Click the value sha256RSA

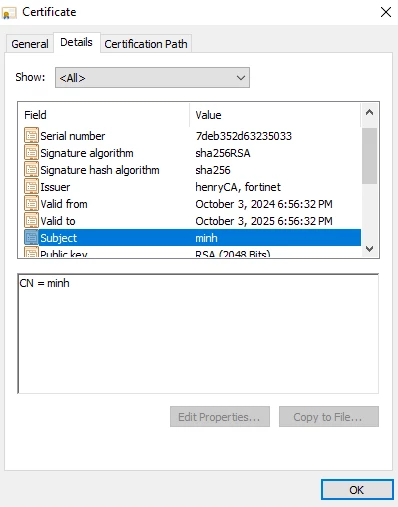pyautogui.click(x=223, y=153)
